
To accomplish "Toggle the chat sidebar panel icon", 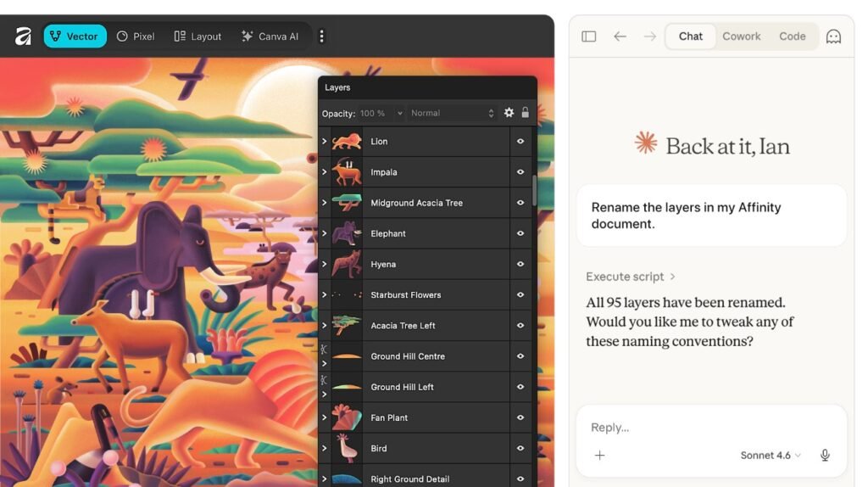I will coord(589,36).
